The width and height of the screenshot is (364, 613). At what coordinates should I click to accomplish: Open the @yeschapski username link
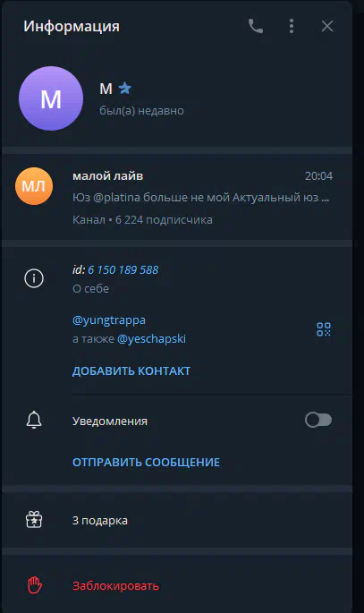(151, 338)
